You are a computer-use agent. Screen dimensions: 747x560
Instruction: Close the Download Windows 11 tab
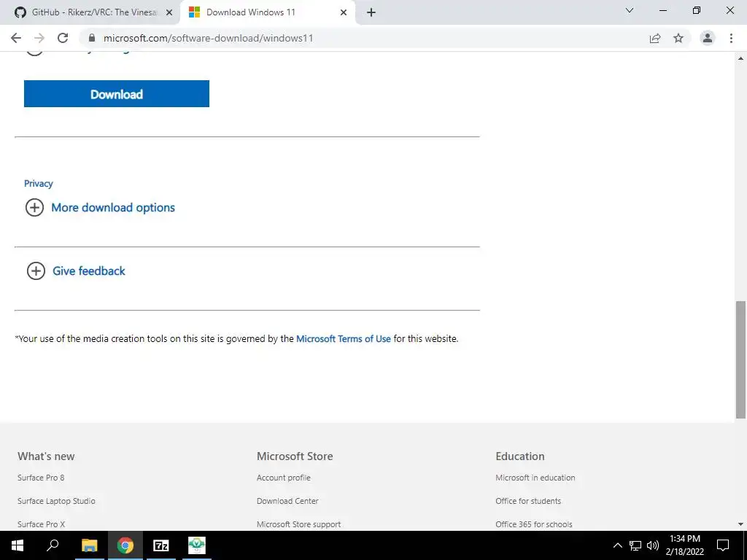tap(344, 12)
